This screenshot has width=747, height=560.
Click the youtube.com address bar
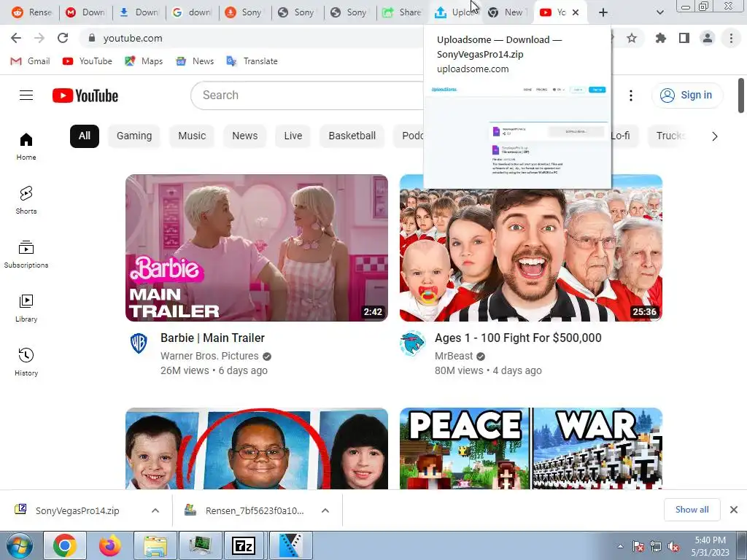pyautogui.click(x=252, y=38)
